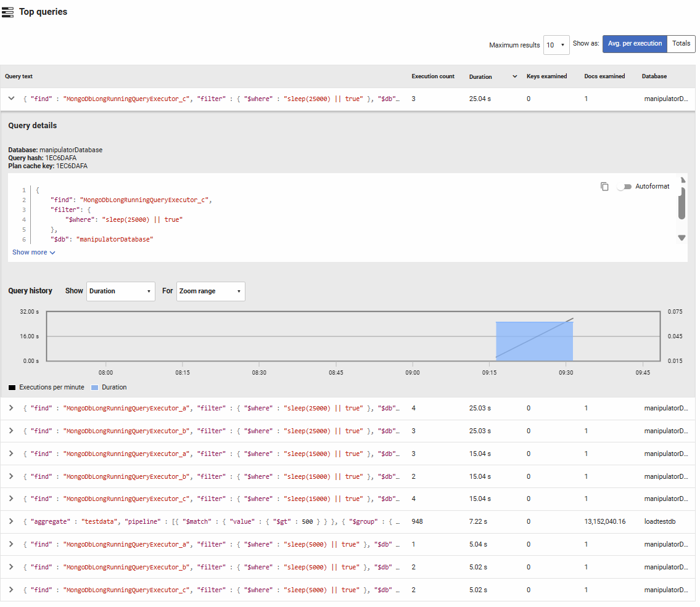Switch view to Avg. per execution
The width and height of the screenshot is (700, 607).
pyautogui.click(x=635, y=44)
